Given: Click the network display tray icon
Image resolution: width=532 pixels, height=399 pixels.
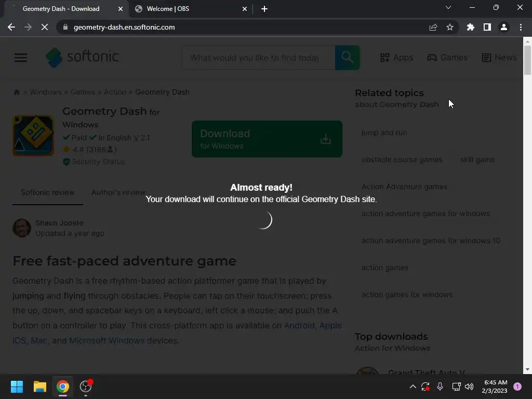Looking at the screenshot, I should pos(456,387).
